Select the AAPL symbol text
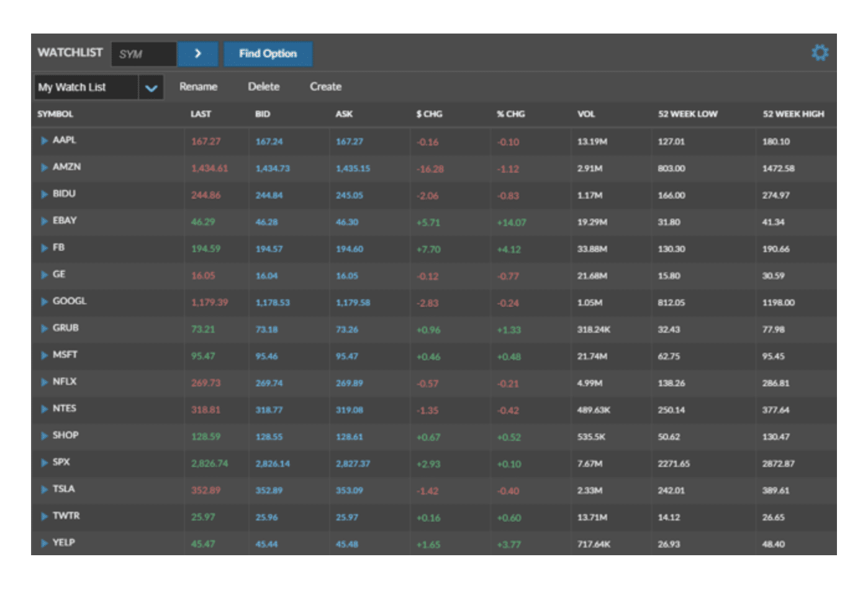Image resolution: width=868 pixels, height=590 pixels. pos(65,140)
